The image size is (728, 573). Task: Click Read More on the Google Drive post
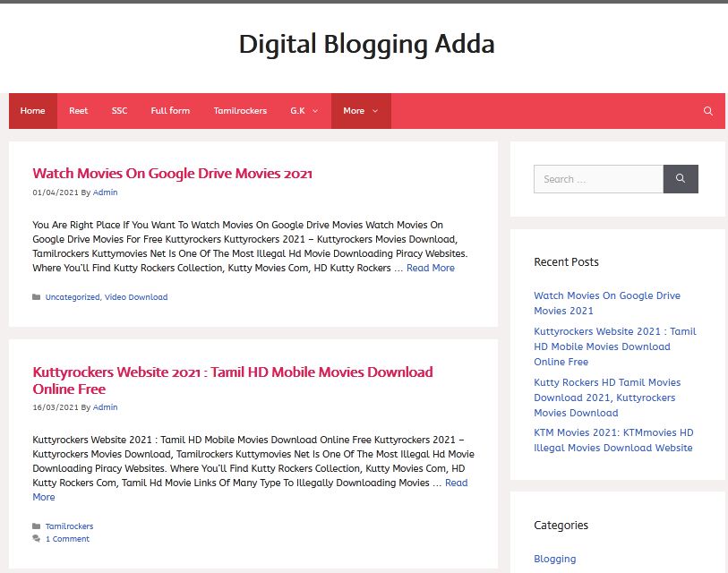431,268
